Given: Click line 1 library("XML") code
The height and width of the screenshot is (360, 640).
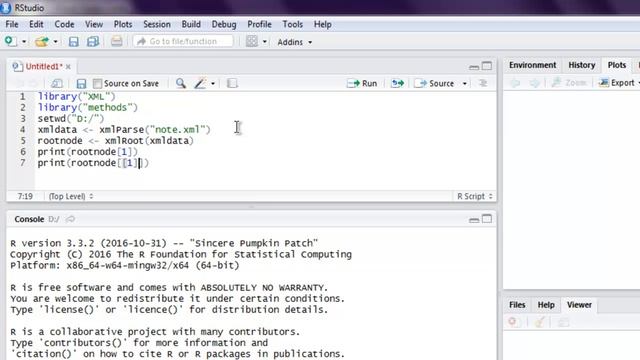Looking at the screenshot, I should (76, 97).
